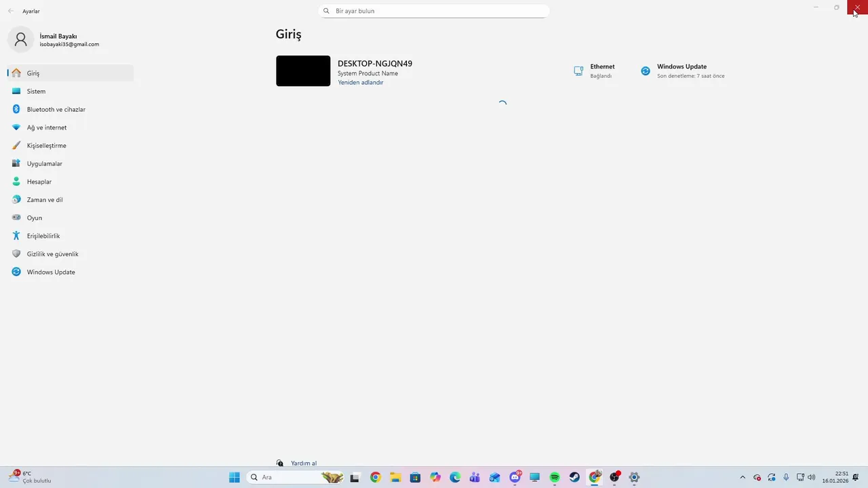Screen dimensions: 868x488
Task: Open Task View from the taskbar
Action: click(x=355, y=477)
